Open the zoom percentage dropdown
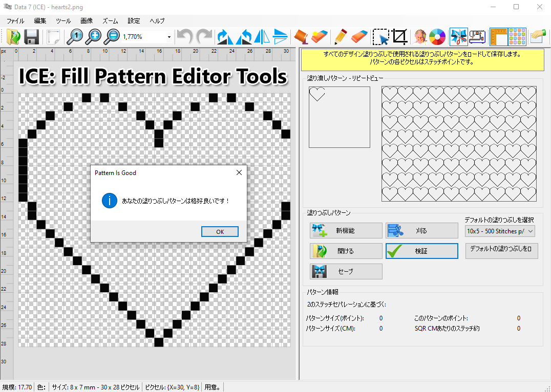Screen dimensions: 551x392 pos(169,37)
